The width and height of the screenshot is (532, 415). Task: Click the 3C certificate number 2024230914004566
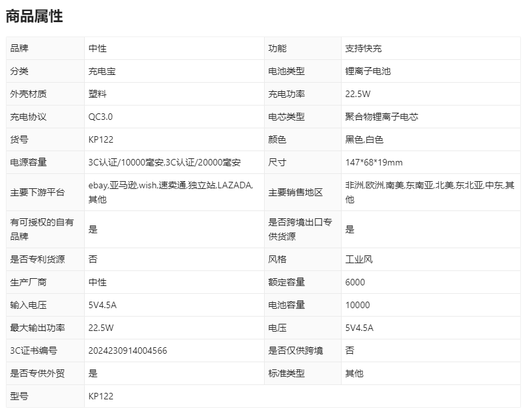(128, 351)
